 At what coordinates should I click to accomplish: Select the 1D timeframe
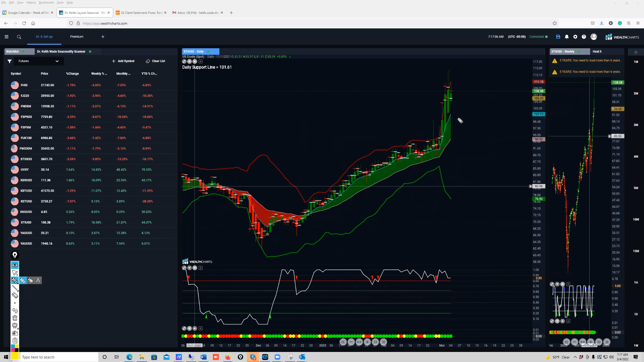tap(636, 314)
